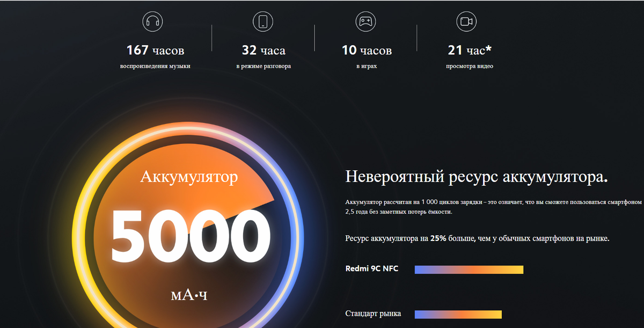Click the 'Redmi 9C NFC' label
Image resolution: width=644 pixels, height=328 pixels.
pos(372,269)
